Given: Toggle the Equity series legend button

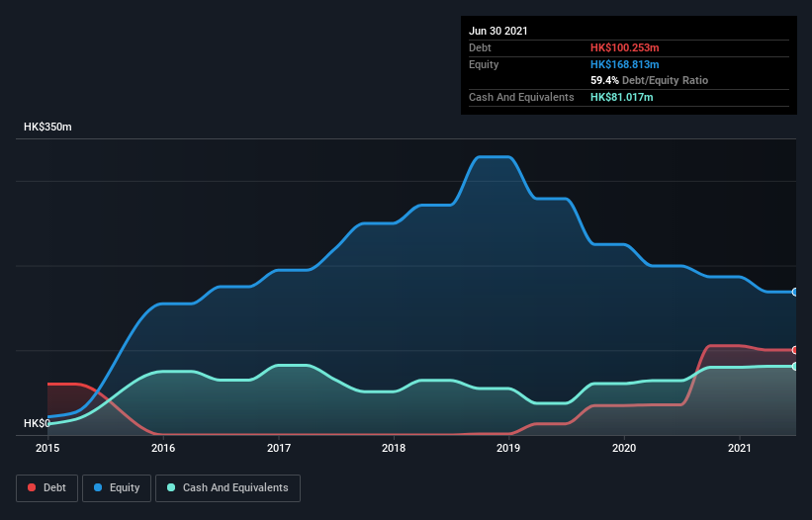Looking at the screenshot, I should 117,488.
